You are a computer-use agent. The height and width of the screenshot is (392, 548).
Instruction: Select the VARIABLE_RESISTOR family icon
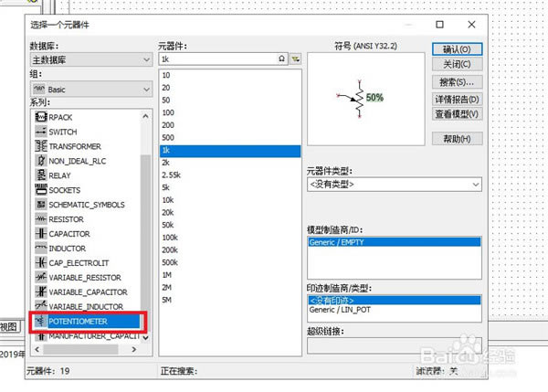point(41,277)
